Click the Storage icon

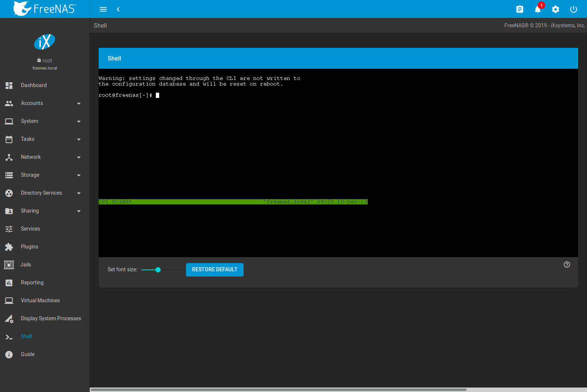(x=9, y=175)
